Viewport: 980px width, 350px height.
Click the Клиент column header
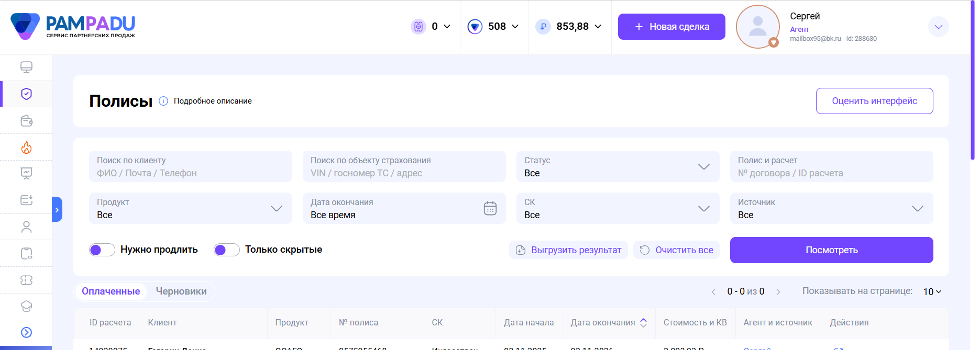click(162, 323)
